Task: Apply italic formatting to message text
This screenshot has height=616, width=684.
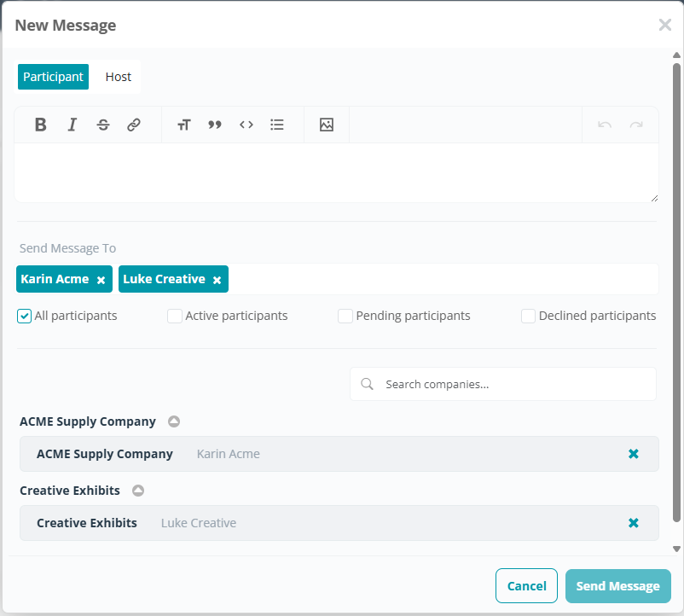Action: coord(72,125)
